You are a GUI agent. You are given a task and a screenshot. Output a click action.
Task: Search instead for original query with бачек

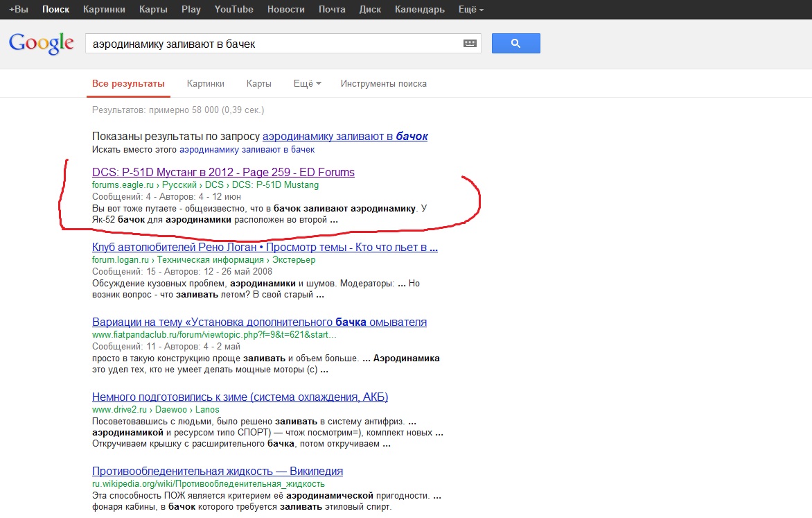coord(247,149)
